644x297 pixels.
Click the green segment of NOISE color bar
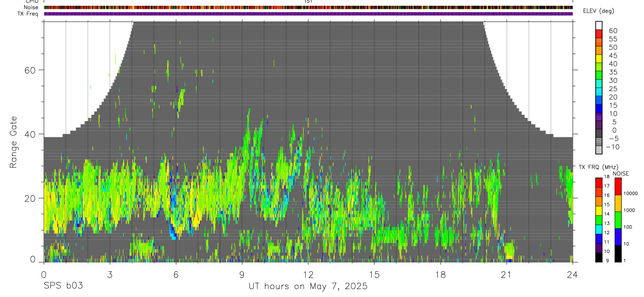(618, 220)
